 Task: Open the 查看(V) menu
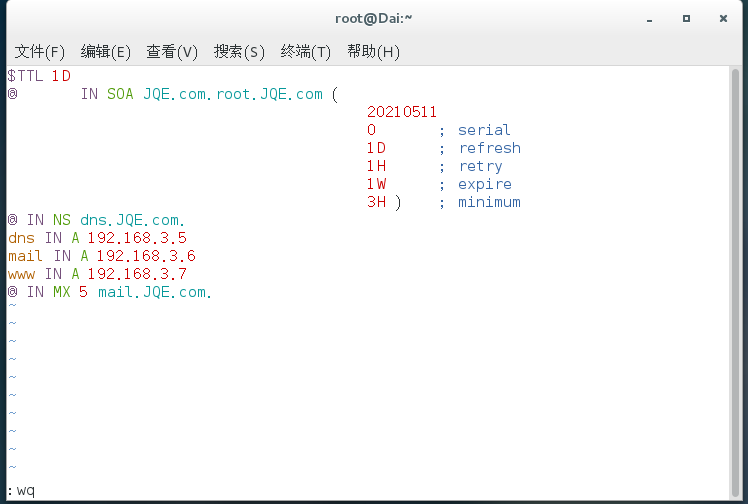tap(172, 51)
